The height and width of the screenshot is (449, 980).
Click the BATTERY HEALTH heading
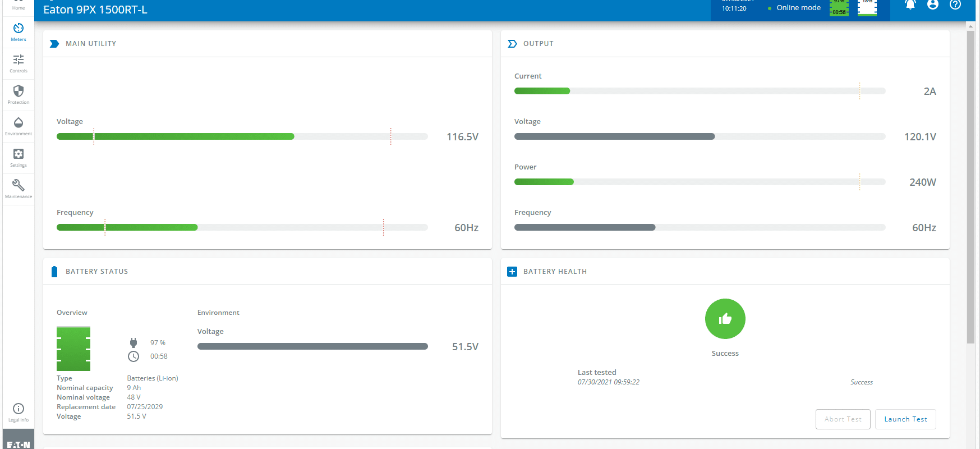pyautogui.click(x=555, y=272)
